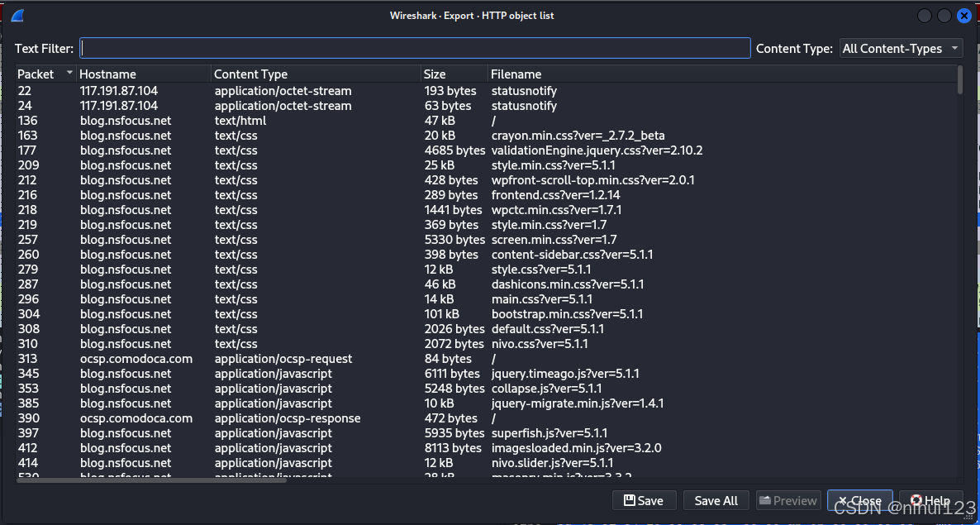Select collapse.js?ver=5.1.1 filename

tap(546, 389)
